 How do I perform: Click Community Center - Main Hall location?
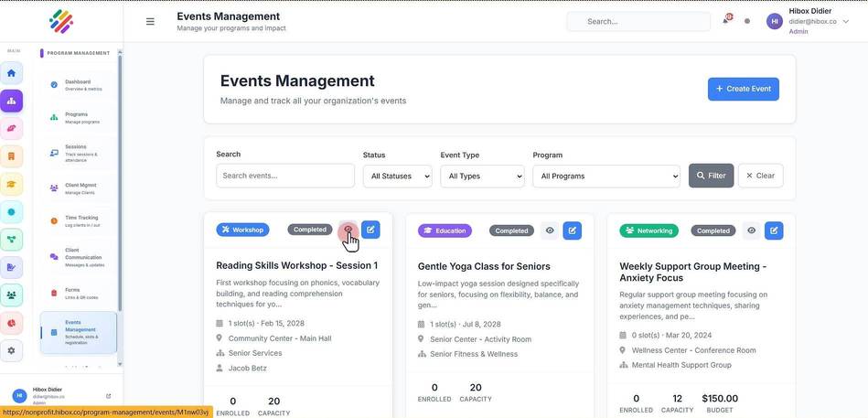[x=280, y=338]
